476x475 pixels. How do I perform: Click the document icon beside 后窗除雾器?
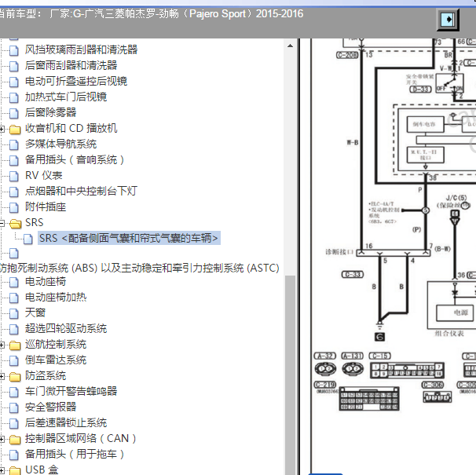point(14,113)
